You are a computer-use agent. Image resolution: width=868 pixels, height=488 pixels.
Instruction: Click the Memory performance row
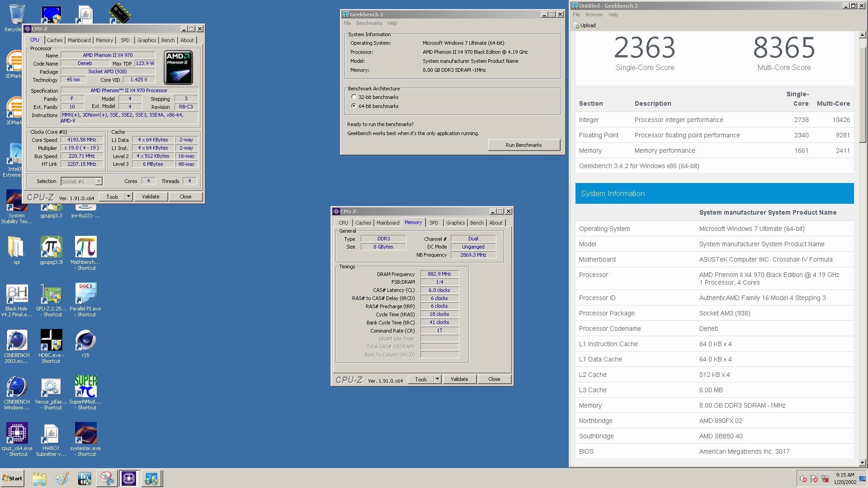tap(714, 150)
